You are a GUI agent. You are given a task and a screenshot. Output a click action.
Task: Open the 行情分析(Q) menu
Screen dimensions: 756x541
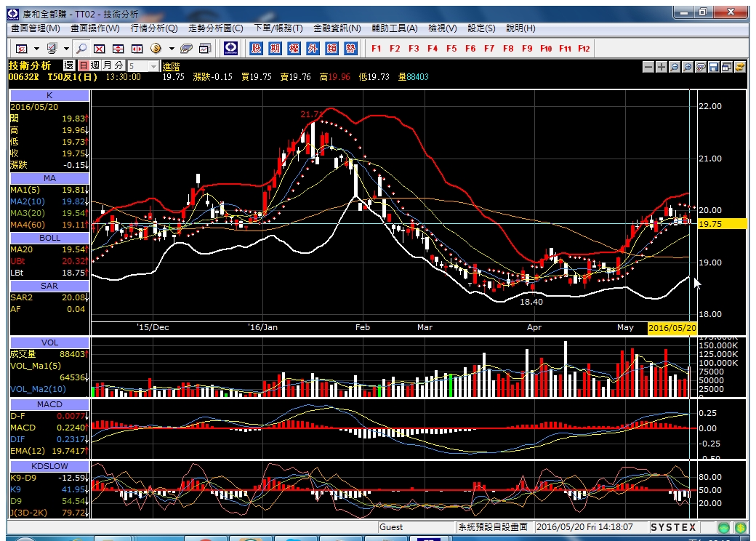154,28
